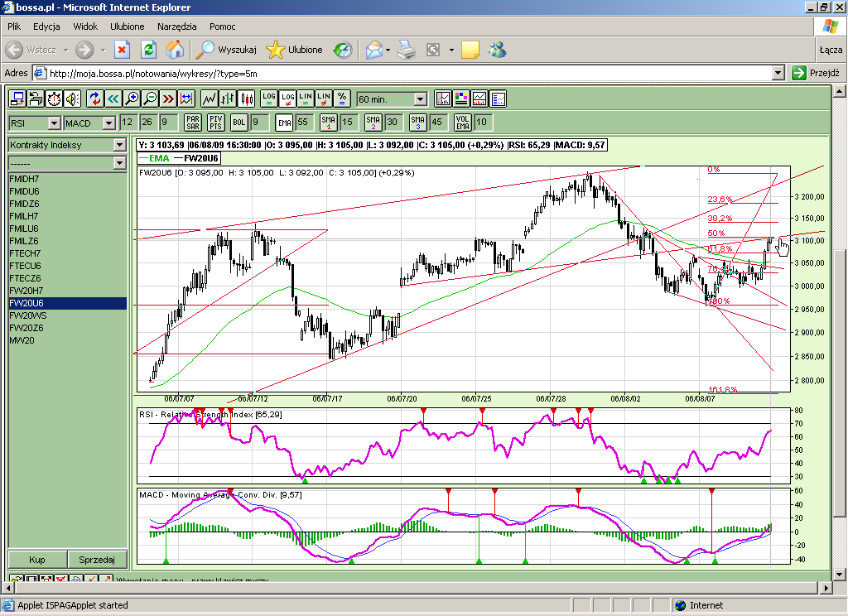The image size is (848, 616).
Task: Click the refresh chart arrows icon
Action: coord(95,99)
